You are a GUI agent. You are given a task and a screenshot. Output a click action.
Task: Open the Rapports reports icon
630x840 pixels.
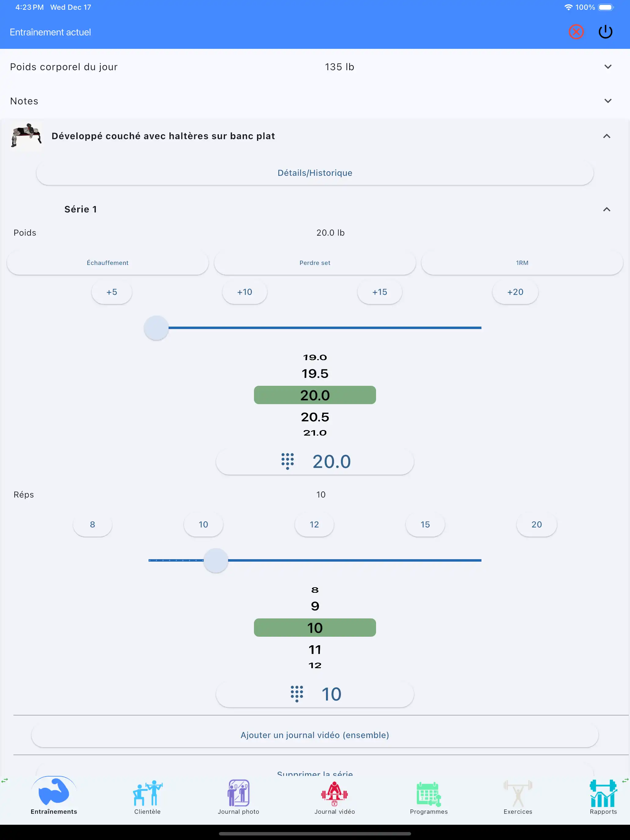[x=603, y=794]
